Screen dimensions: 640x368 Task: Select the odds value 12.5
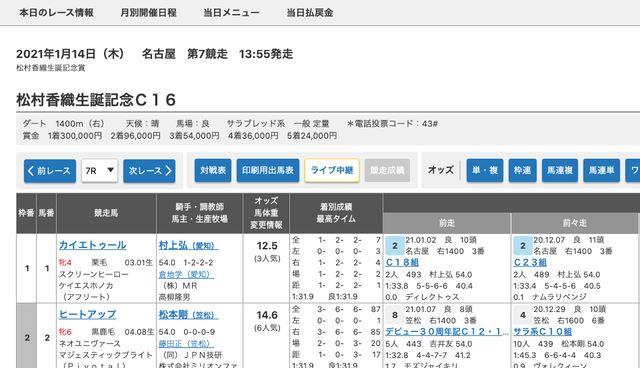(x=267, y=246)
